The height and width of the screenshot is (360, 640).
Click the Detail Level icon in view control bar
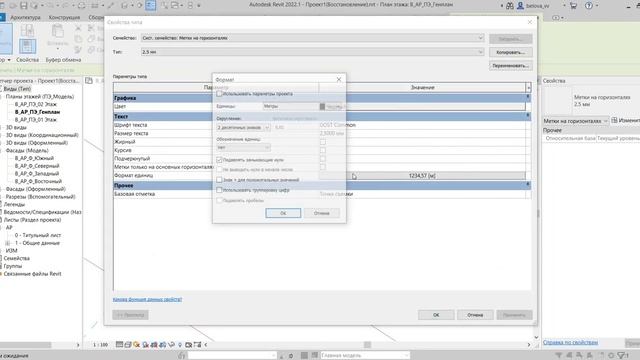click(x=119, y=345)
